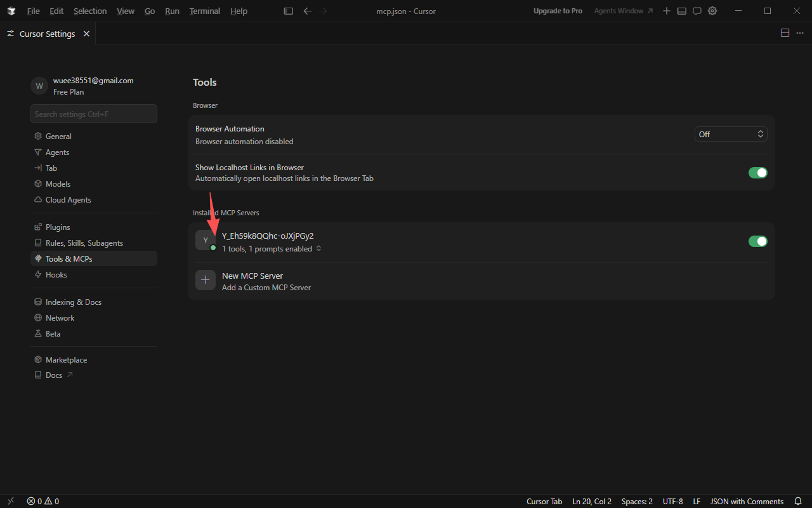Image resolution: width=812 pixels, height=508 pixels.
Task: Click the Y_Eh59k8QQhc-oJXjPGy2 server name
Action: 268,236
